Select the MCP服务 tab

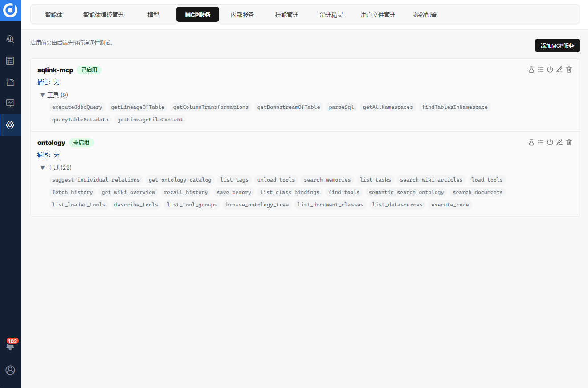click(x=198, y=15)
